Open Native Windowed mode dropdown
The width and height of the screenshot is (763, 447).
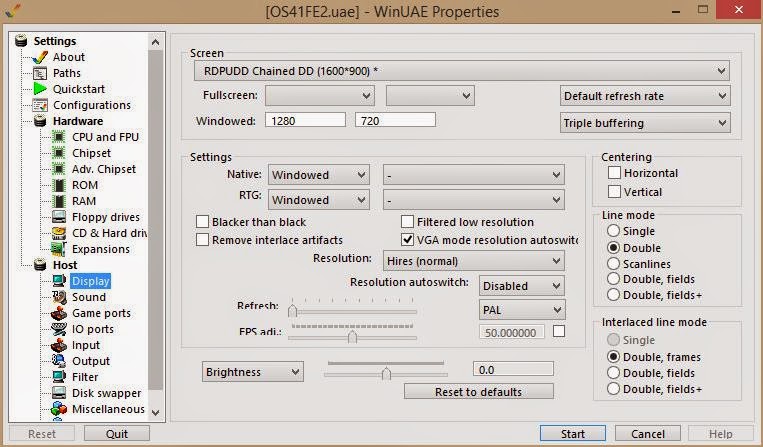(x=319, y=175)
